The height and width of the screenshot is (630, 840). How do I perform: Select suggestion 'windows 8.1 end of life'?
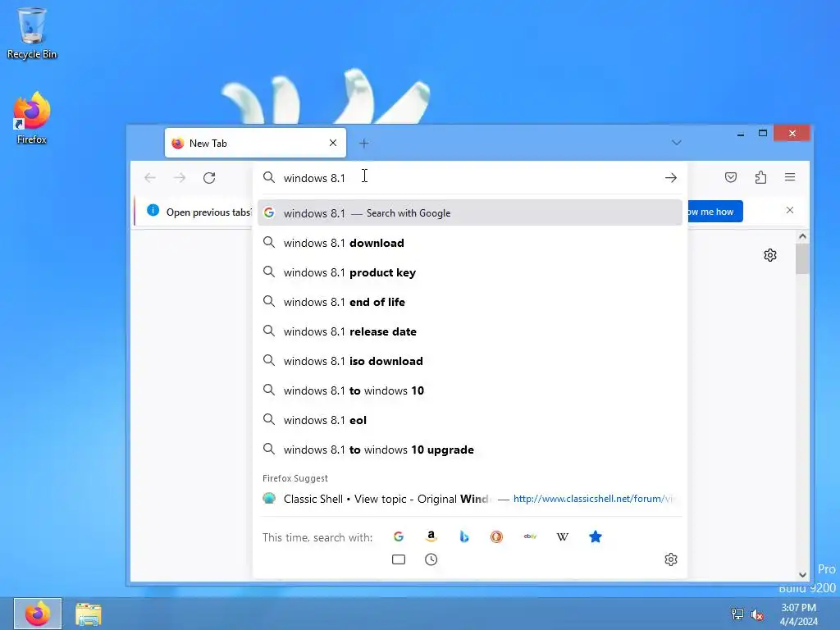coord(470,302)
